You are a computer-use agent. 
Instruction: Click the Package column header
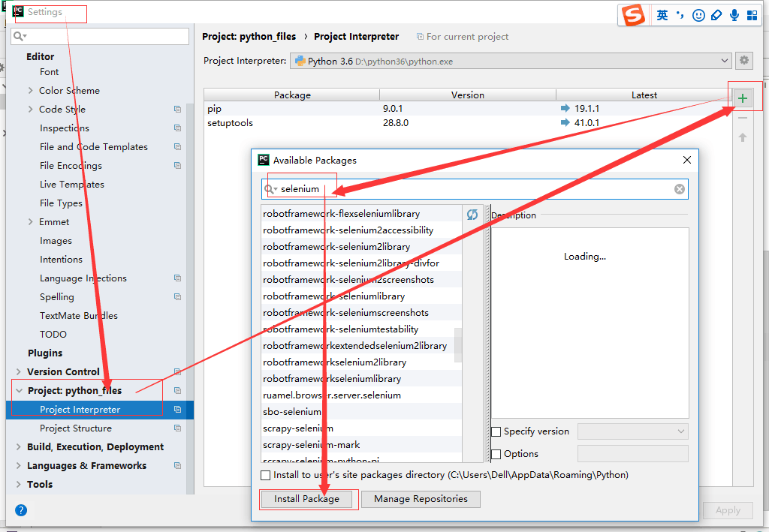(292, 95)
